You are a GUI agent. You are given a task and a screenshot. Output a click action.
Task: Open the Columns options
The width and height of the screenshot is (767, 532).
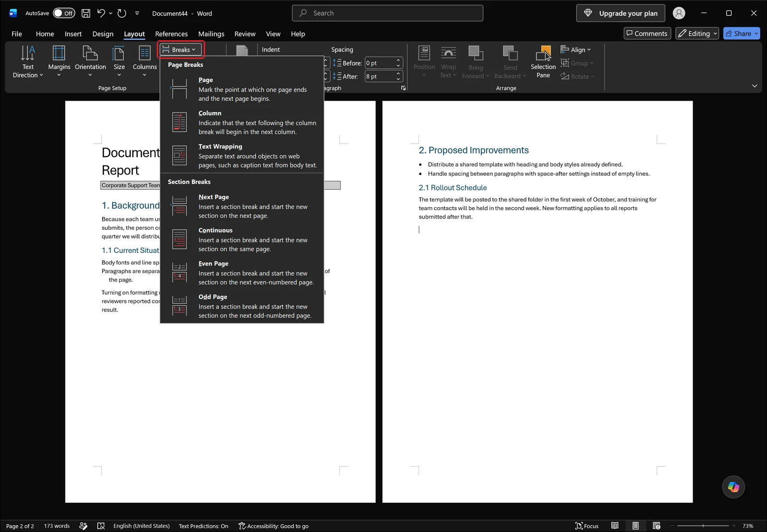click(x=144, y=61)
